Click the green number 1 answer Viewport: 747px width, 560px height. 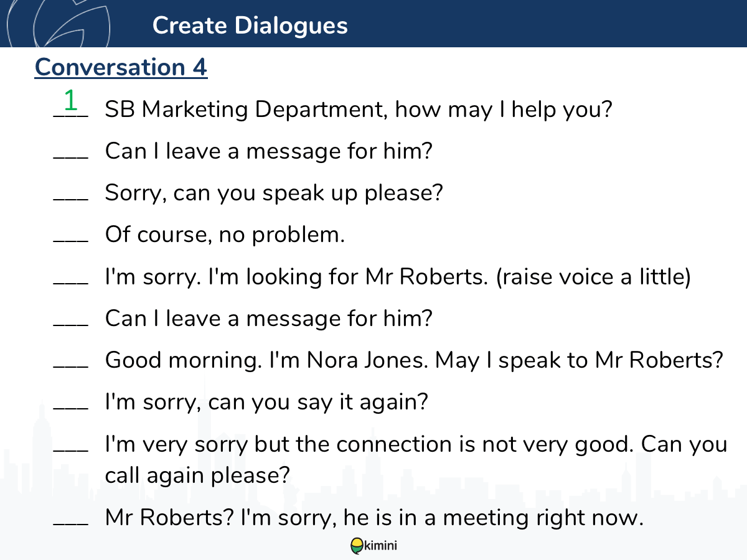click(x=70, y=100)
